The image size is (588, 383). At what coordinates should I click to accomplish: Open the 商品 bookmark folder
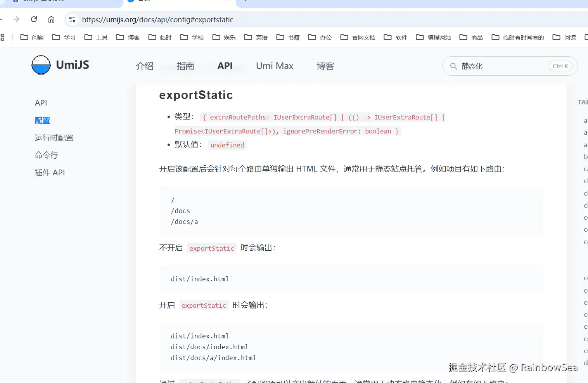click(471, 37)
